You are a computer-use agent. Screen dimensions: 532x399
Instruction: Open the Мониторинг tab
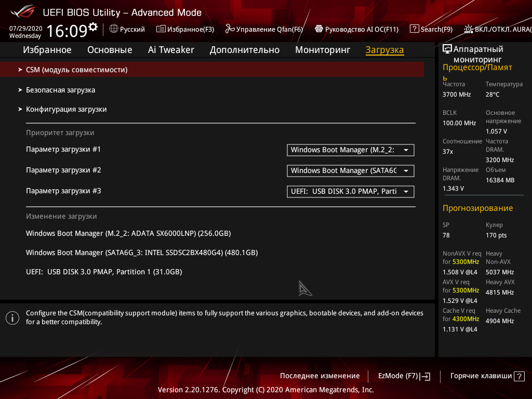point(323,50)
